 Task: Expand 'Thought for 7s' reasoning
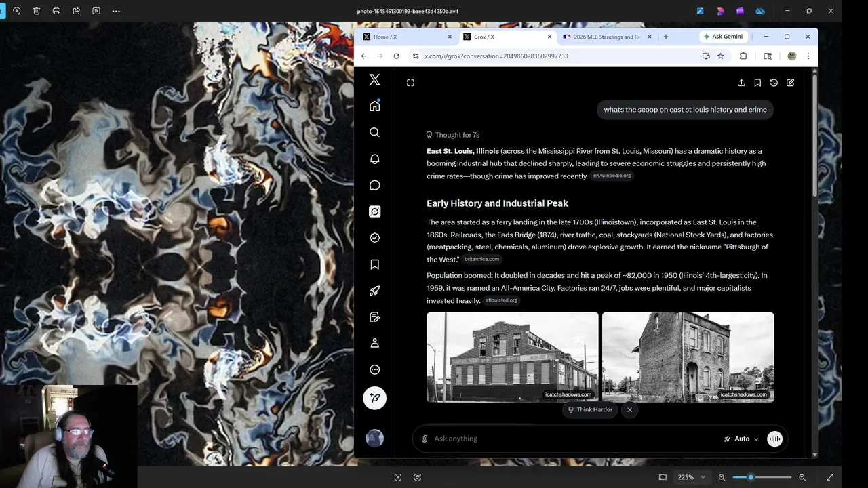(452, 135)
